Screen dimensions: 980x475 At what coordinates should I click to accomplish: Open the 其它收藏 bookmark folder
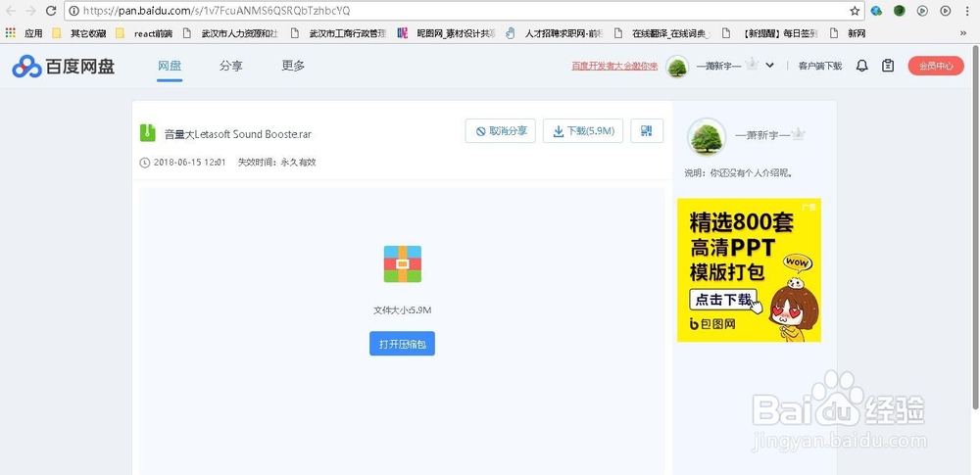tap(79, 33)
